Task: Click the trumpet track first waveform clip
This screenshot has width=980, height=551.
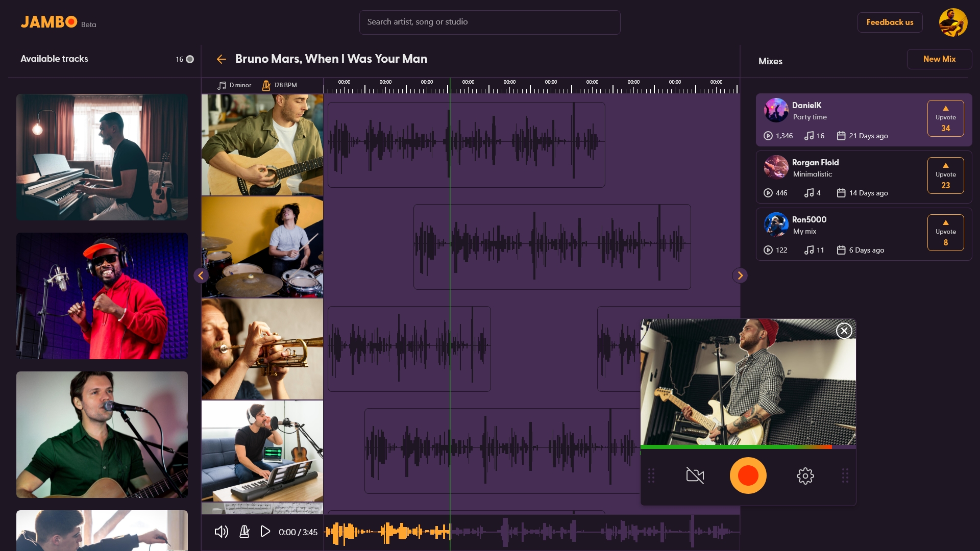Action: [x=409, y=349]
